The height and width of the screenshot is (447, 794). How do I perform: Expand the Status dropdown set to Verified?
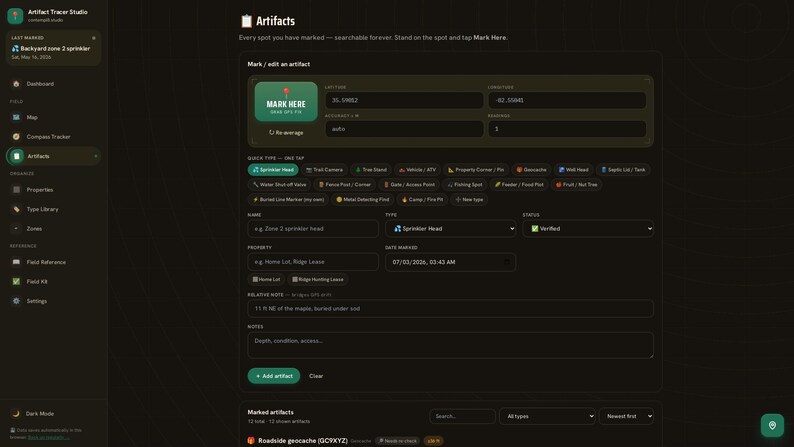(x=588, y=229)
